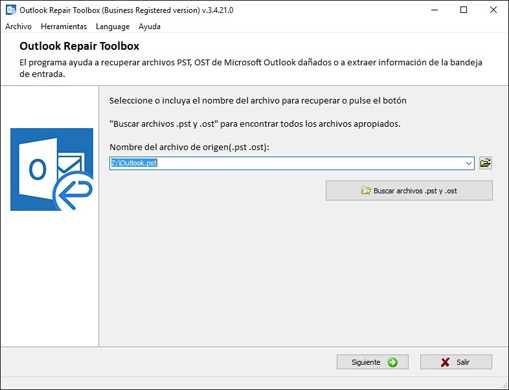Open the Herramientas menu
The width and height of the screenshot is (509, 390).
click(x=64, y=26)
